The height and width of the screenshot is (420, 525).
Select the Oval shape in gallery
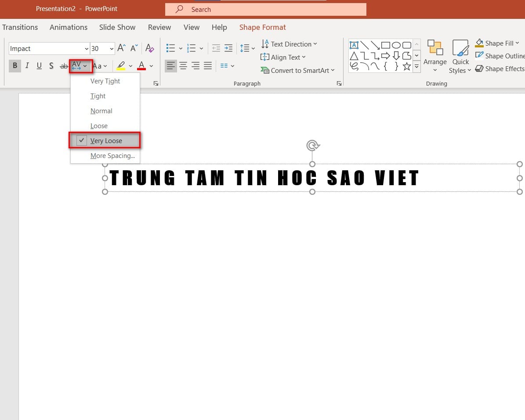coord(396,45)
